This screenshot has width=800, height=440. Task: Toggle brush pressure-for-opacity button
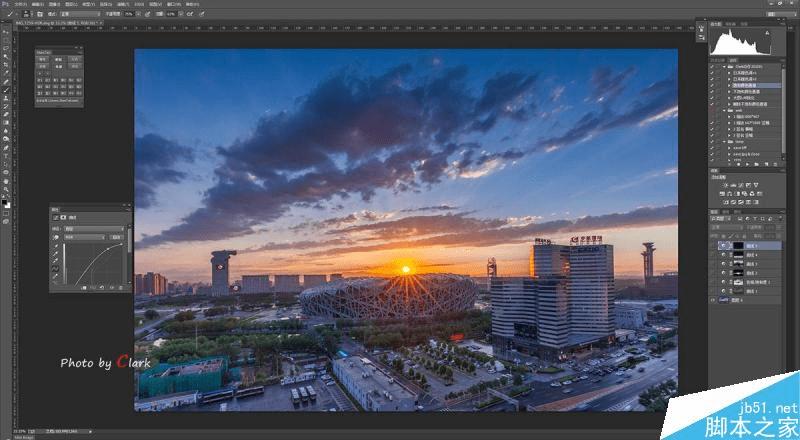148,14
